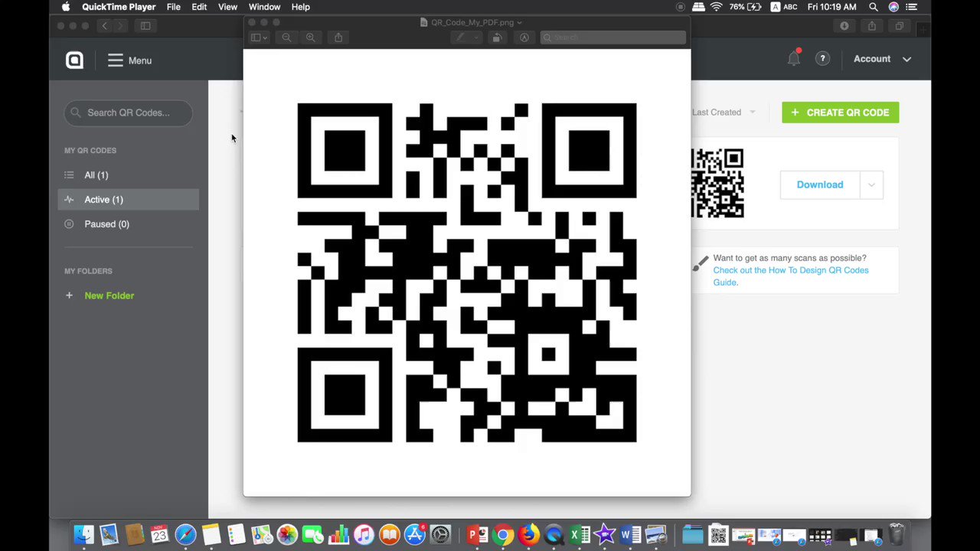Expand the Download options arrow
Viewport: 980px width, 551px height.
[871, 184]
